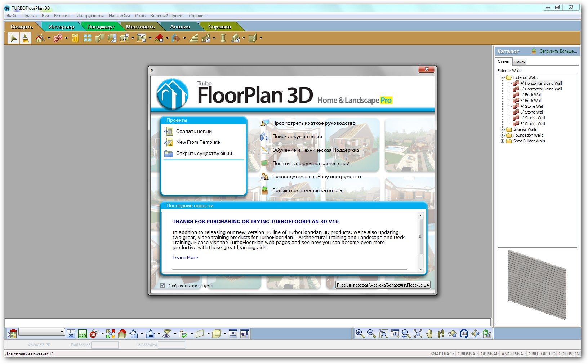The width and height of the screenshot is (588, 364).
Task: Switch to the Ландшафт tab
Action: pyautogui.click(x=101, y=27)
